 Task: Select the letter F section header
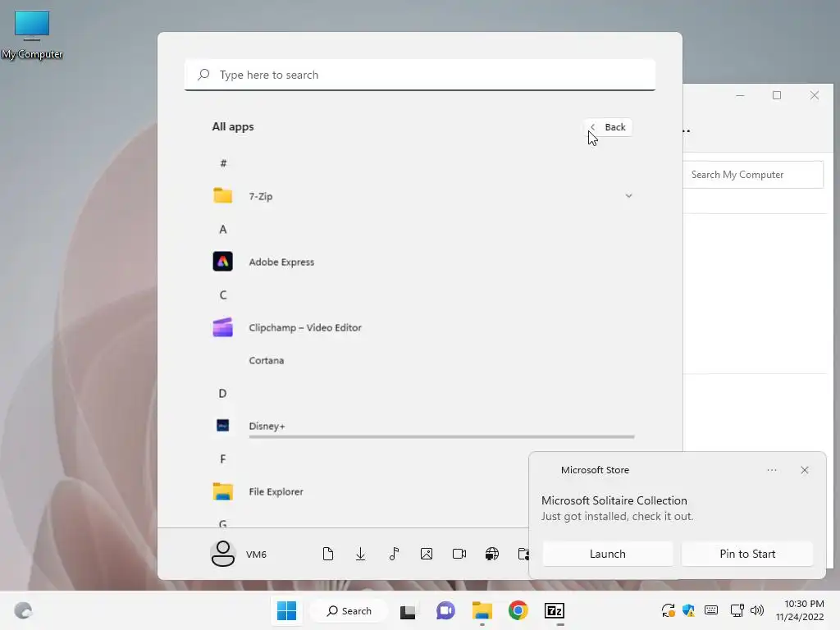coord(223,459)
